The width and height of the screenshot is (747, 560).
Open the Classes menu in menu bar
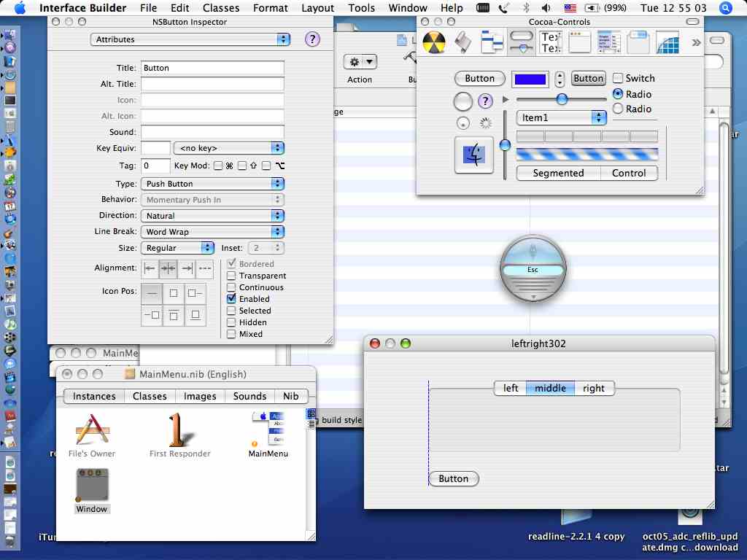pos(221,8)
